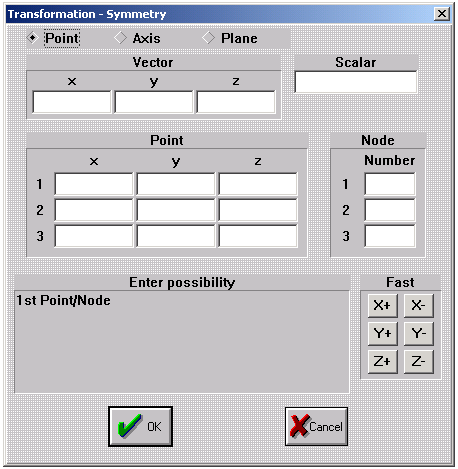Click the Y- fast direction button
Image resolution: width=458 pixels, height=469 pixels.
pos(419,333)
